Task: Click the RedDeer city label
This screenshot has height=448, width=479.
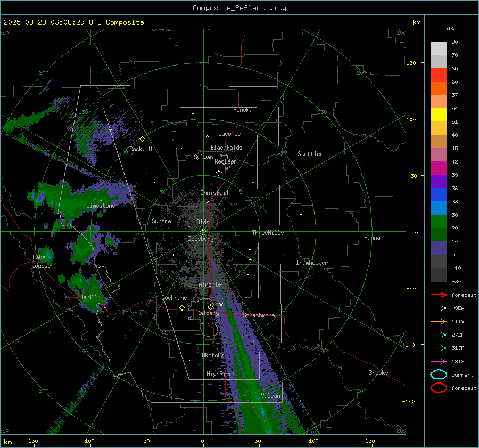Action: tap(226, 161)
